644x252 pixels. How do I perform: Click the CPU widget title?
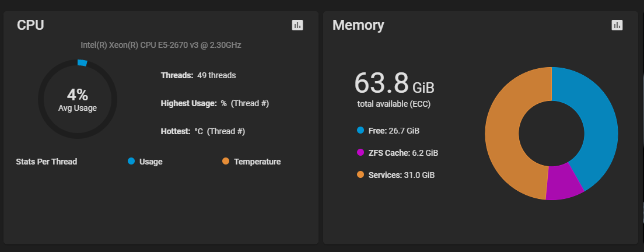(30, 25)
